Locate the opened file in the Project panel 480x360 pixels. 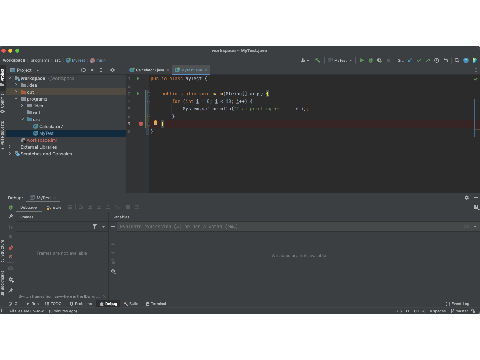[x=83, y=70]
